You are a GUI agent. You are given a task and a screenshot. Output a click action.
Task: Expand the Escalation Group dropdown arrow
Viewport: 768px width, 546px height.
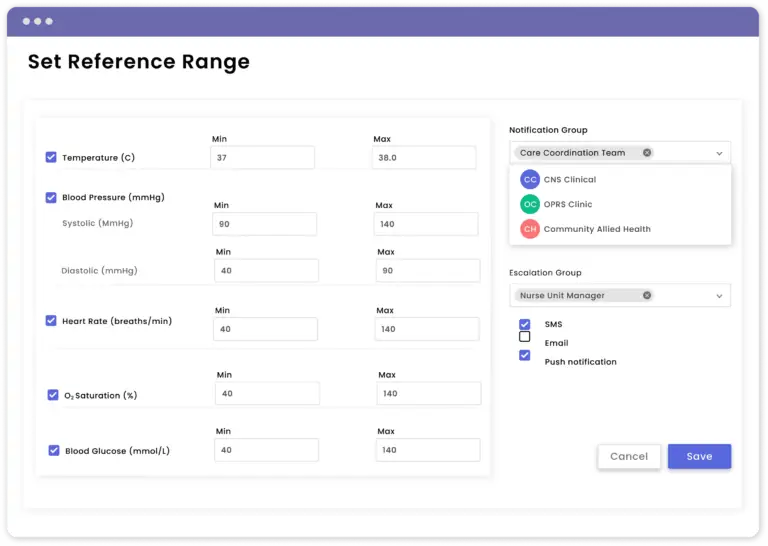[719, 296]
